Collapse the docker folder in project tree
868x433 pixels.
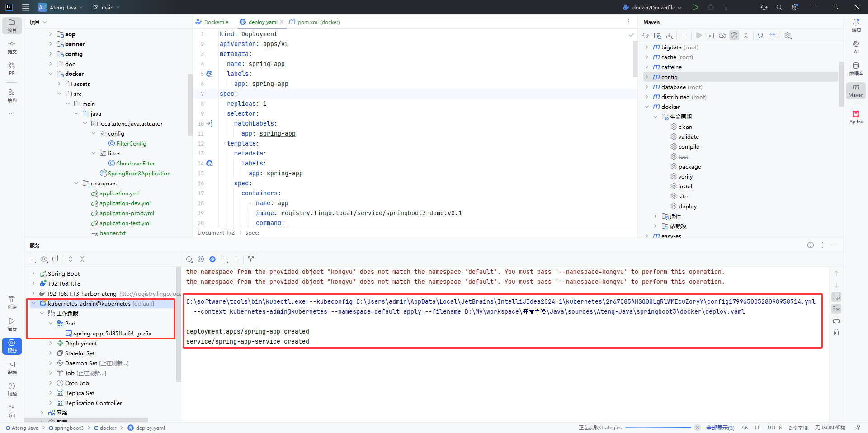coord(51,74)
